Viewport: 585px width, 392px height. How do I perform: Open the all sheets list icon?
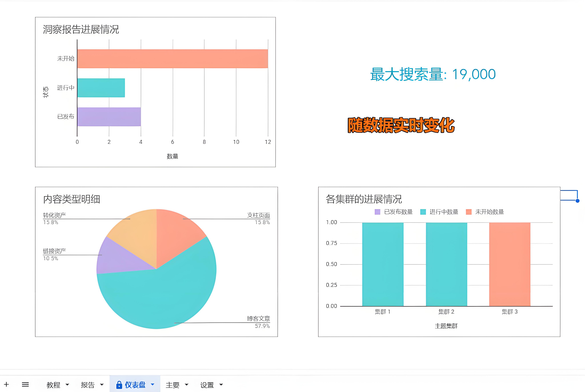[25, 384]
